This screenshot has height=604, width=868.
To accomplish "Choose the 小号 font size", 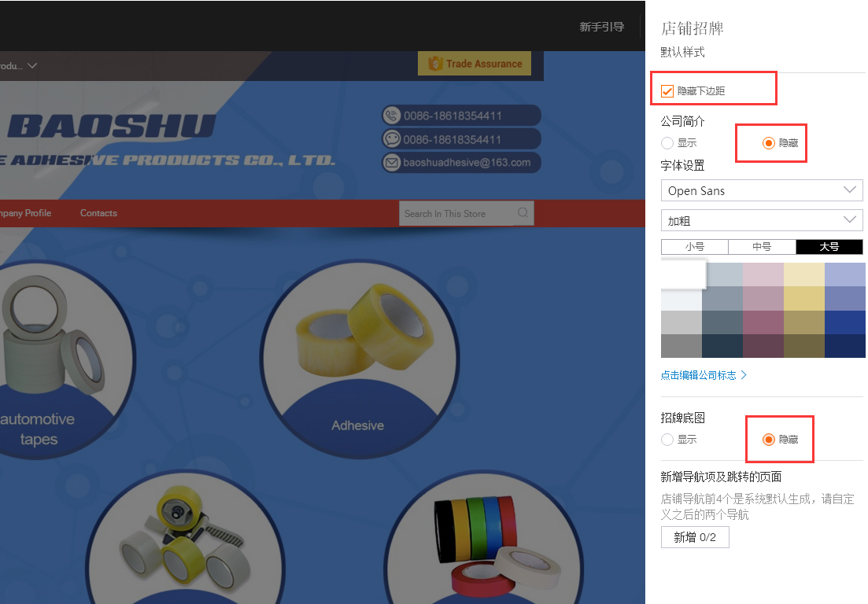I will click(695, 247).
